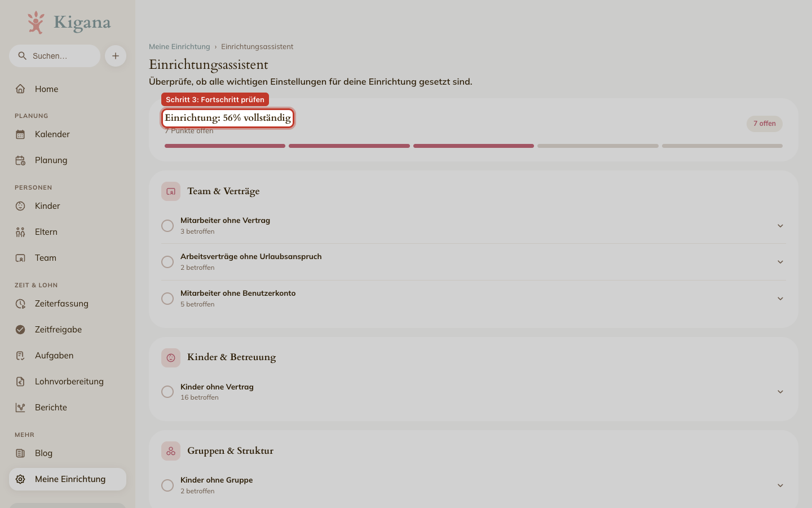812x508 pixels.
Task: Follow the Meine Einrichtung breadcrumb link
Action: click(x=179, y=47)
